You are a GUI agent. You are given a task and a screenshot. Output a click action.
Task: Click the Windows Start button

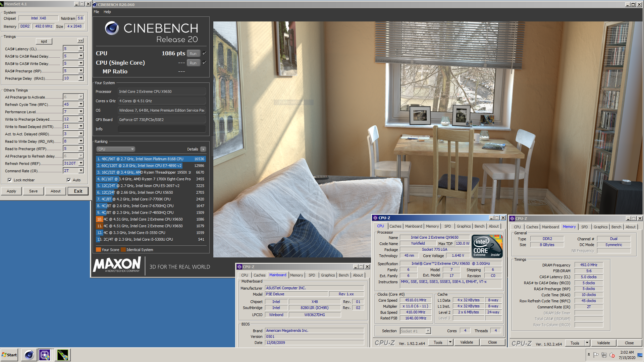(9, 355)
